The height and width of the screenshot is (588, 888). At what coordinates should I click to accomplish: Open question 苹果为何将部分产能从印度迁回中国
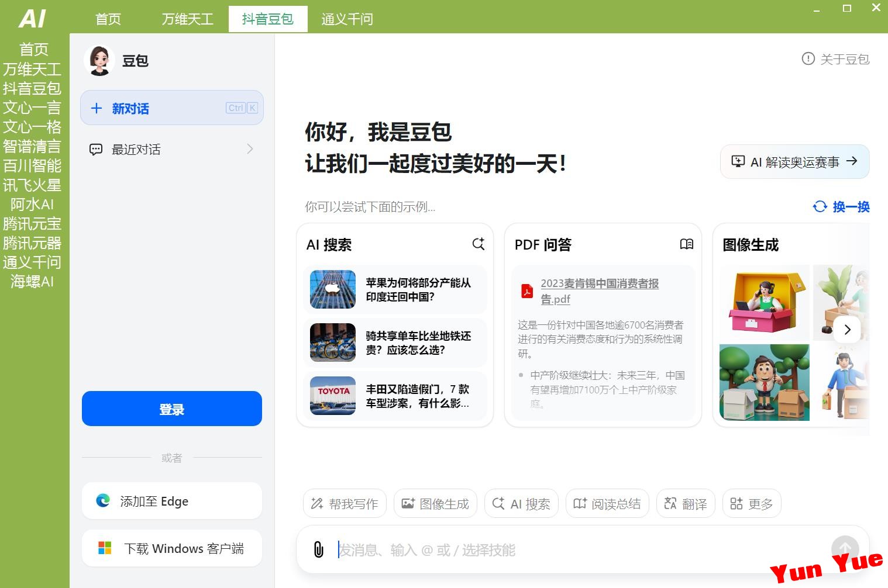pos(395,289)
